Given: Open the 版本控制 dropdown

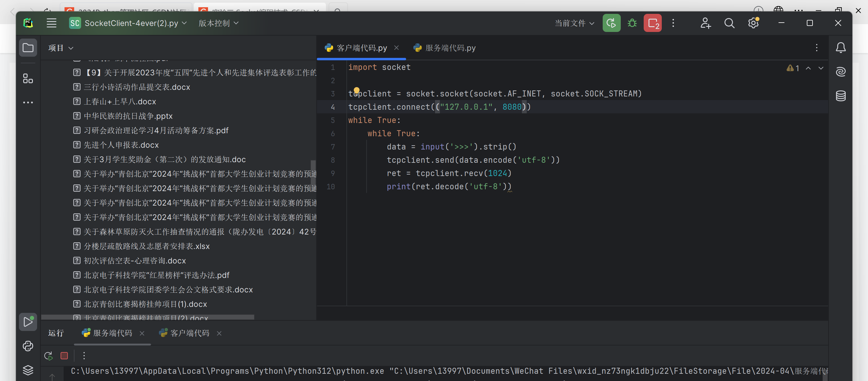Looking at the screenshot, I should coord(218,23).
